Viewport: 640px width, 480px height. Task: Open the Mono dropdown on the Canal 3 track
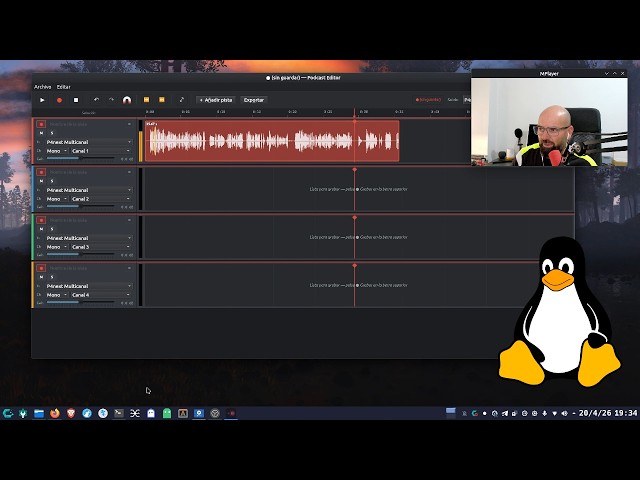coord(56,247)
